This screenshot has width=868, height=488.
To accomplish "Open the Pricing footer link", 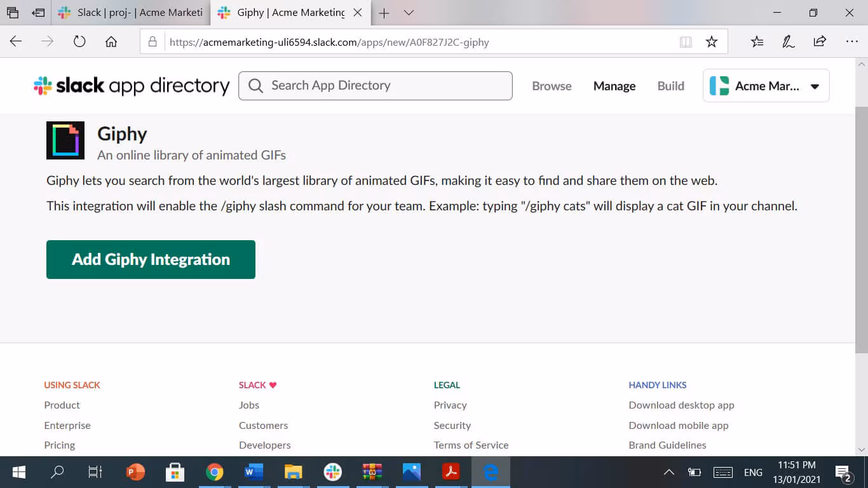I will [x=60, y=445].
